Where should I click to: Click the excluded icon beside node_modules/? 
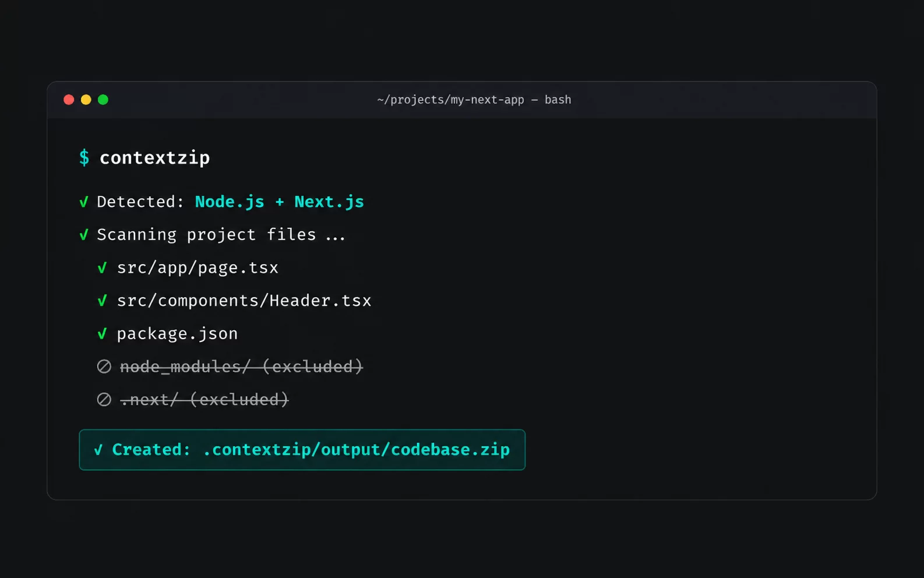[104, 366]
